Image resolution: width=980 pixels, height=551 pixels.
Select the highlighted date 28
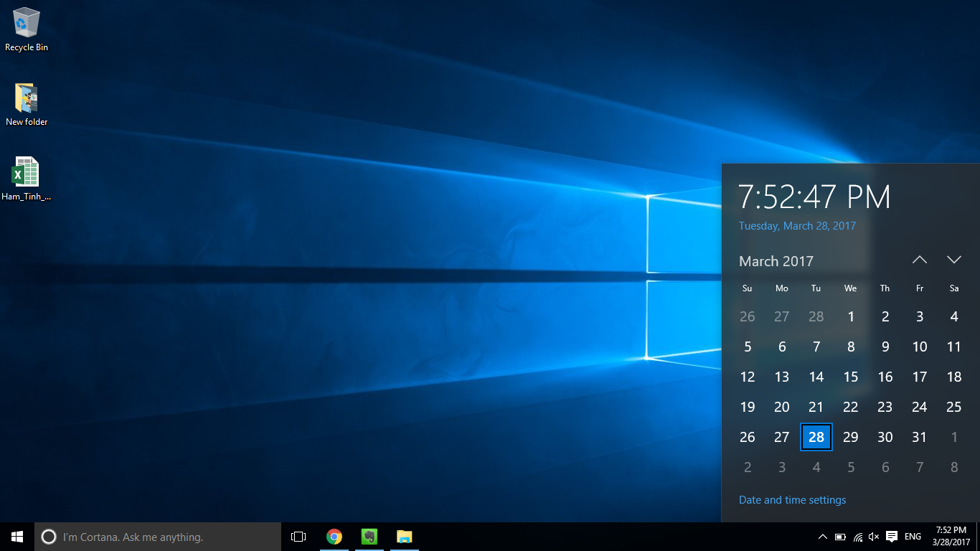click(816, 437)
